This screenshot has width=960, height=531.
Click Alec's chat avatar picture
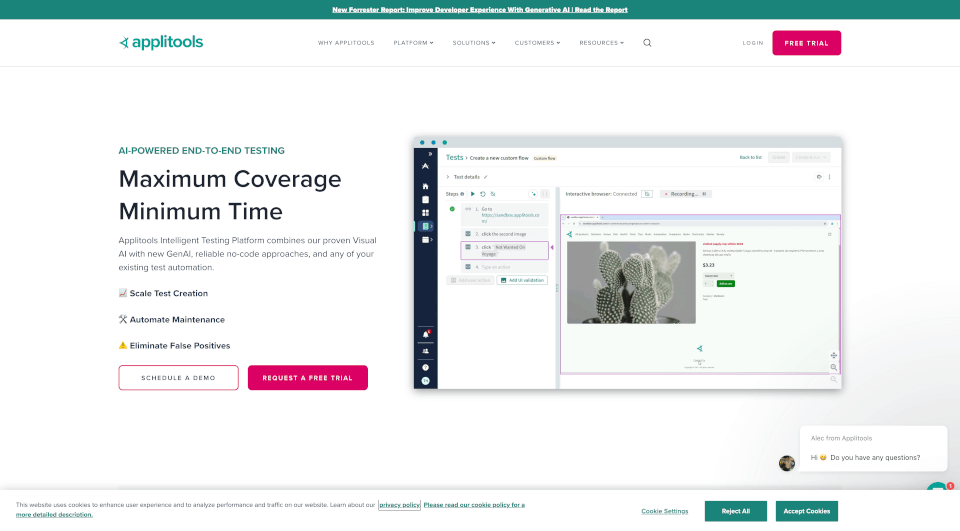point(787,463)
